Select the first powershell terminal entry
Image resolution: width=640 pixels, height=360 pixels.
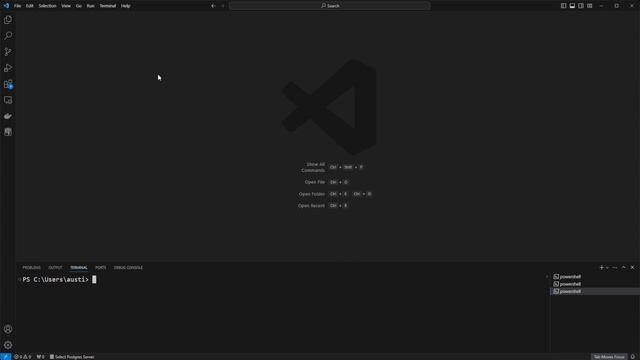coord(595,276)
